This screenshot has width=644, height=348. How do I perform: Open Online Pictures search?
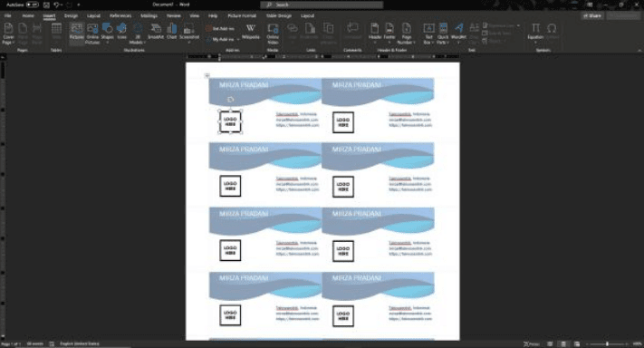(92, 34)
